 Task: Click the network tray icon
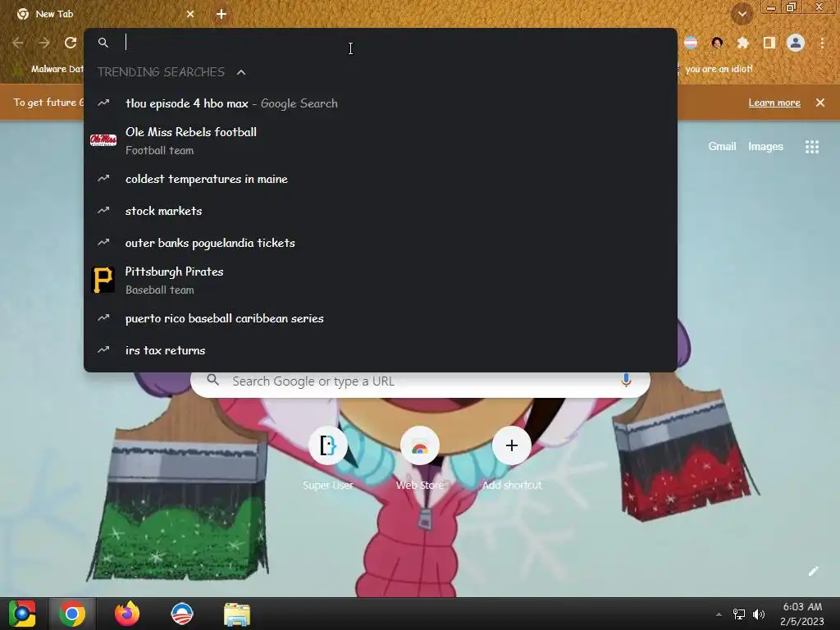(x=739, y=614)
